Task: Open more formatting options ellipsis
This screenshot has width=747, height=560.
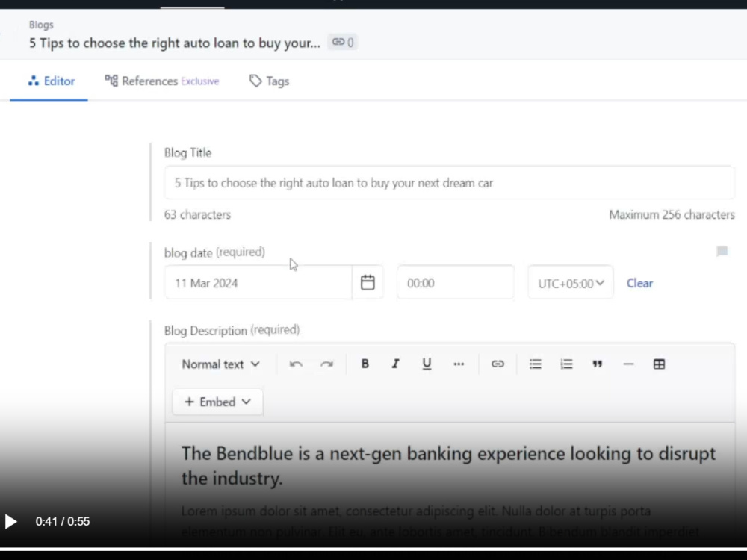Action: pos(459,364)
